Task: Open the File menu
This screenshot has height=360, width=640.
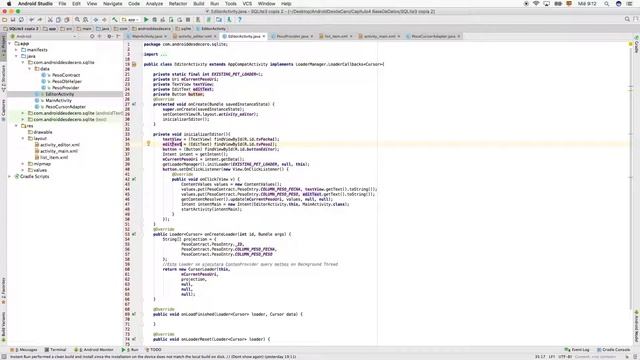Action: (62, 4)
